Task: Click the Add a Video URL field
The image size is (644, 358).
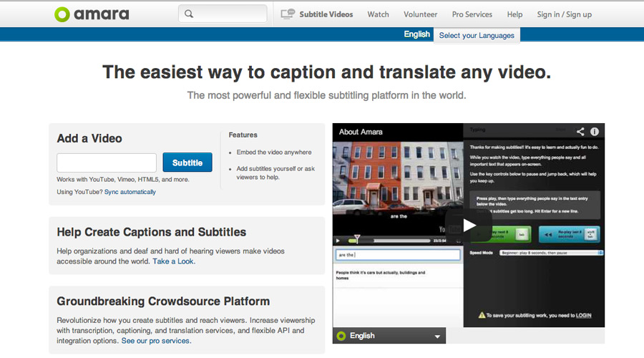Action: coord(107,163)
